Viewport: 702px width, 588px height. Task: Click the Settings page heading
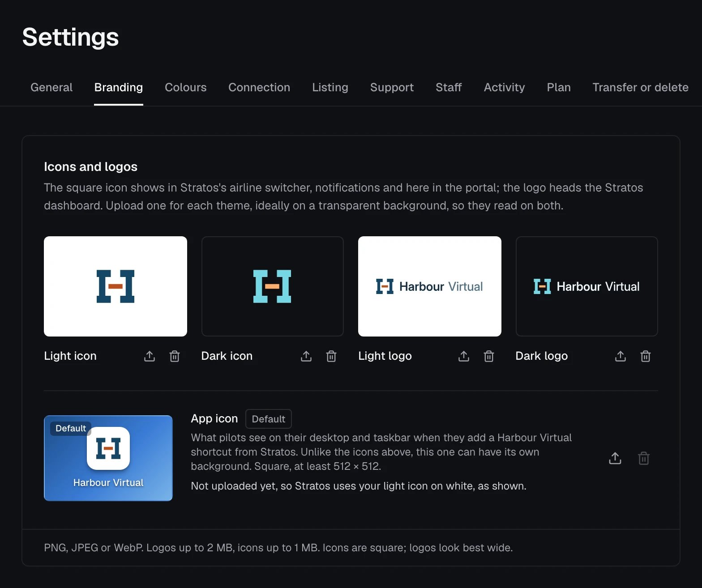point(70,37)
